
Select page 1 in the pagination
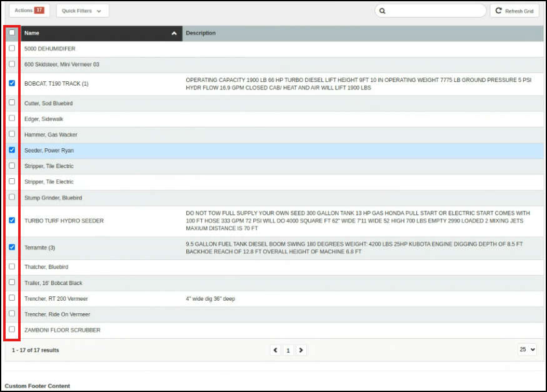[288, 350]
